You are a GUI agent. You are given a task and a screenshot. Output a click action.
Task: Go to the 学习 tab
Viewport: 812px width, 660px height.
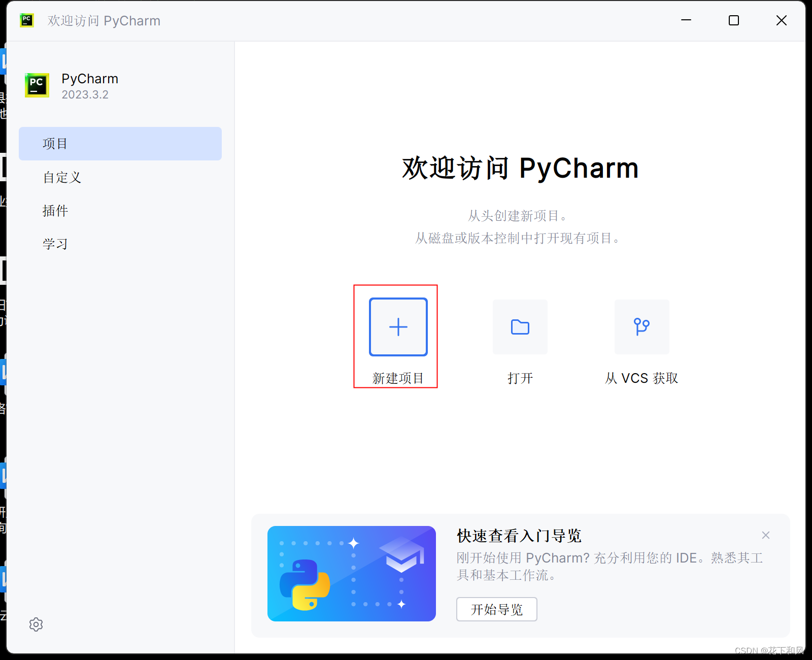point(120,244)
